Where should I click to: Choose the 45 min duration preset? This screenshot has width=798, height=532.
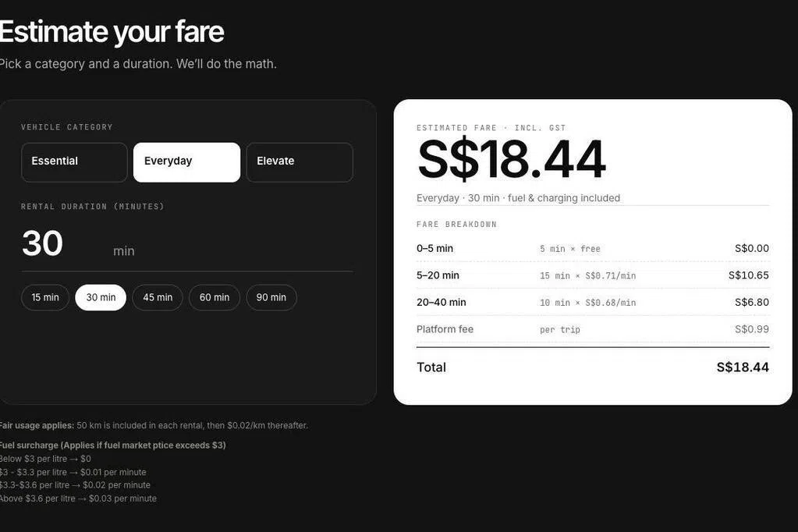[158, 297]
